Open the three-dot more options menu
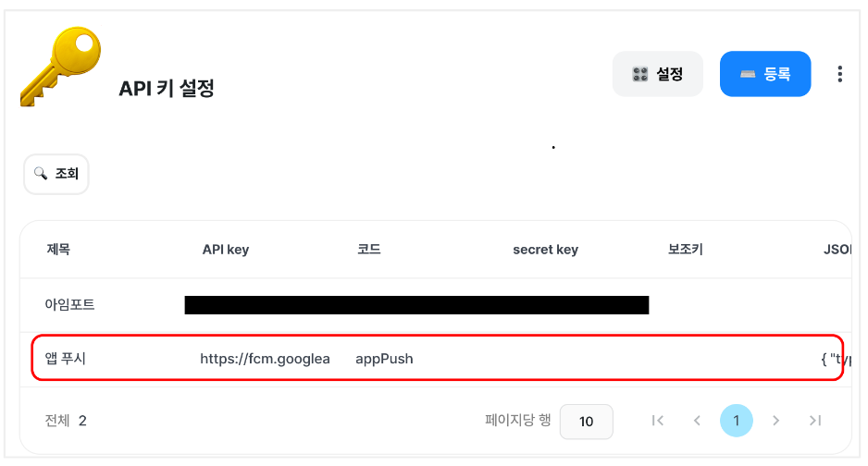Image resolution: width=868 pixels, height=466 pixels. tap(839, 74)
